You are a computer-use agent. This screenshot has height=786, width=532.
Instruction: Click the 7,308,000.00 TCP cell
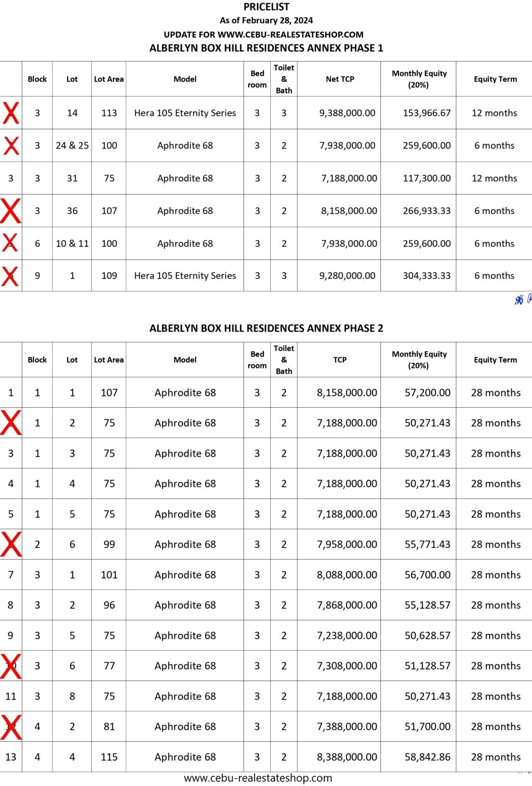pos(347,665)
